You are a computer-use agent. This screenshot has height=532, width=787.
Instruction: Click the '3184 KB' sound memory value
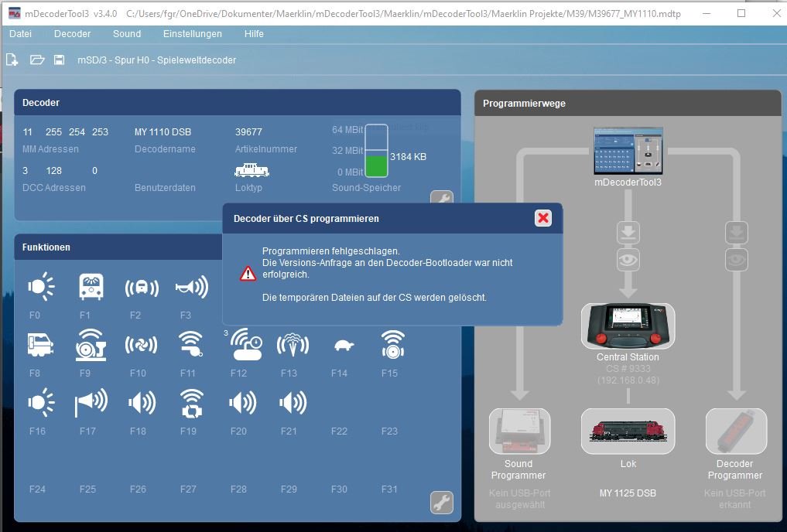(408, 156)
